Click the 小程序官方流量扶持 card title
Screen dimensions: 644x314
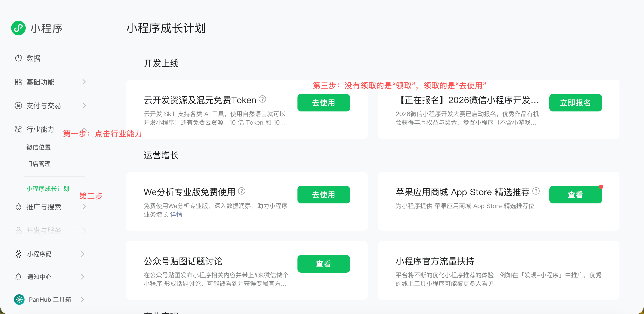click(x=435, y=261)
